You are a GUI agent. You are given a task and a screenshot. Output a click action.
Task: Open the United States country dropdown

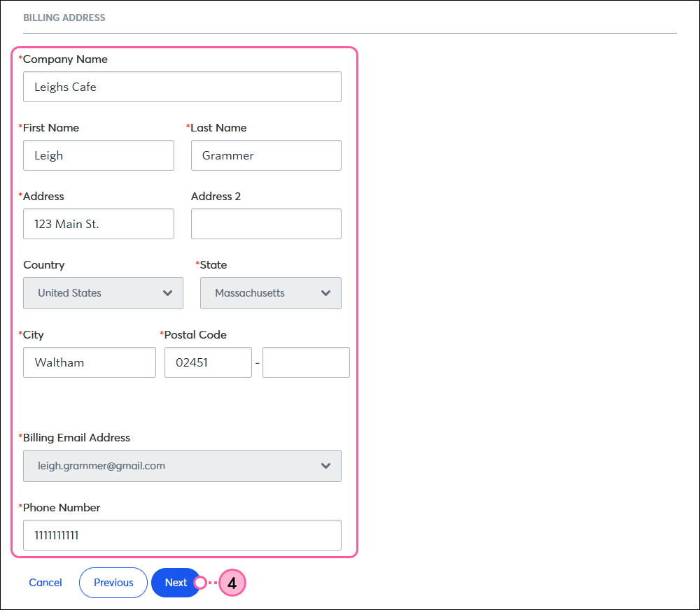[x=103, y=293]
